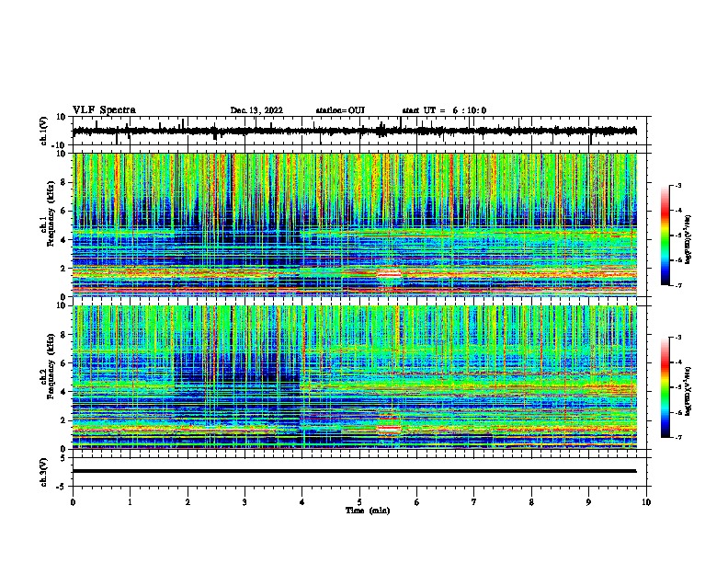
Task: Click the time axis tick label "4"
Action: pyautogui.click(x=302, y=502)
